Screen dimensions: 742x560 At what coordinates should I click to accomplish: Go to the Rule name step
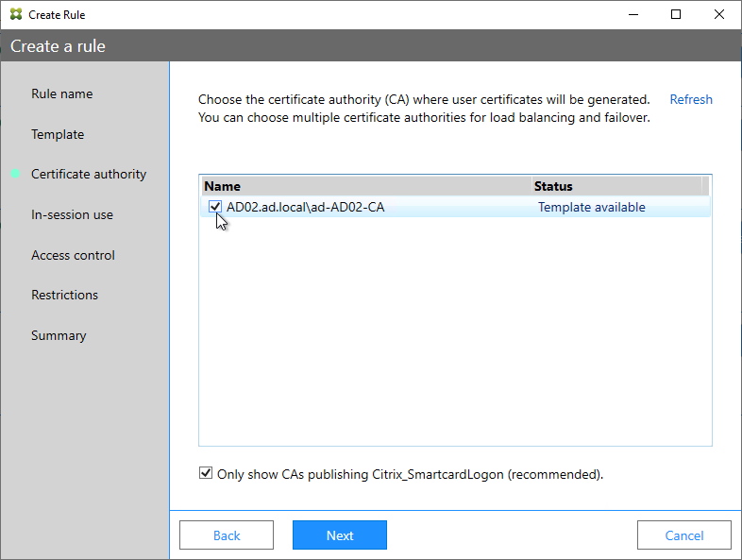click(x=62, y=93)
